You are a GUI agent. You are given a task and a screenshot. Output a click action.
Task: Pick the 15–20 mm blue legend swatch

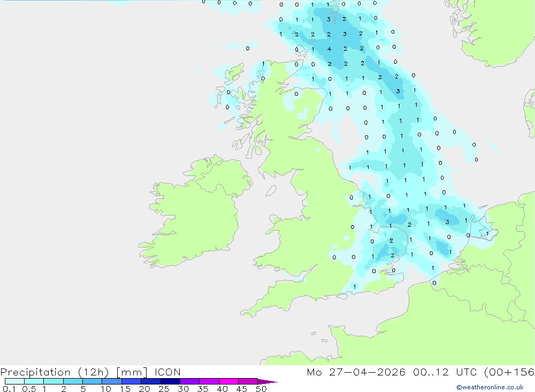click(x=131, y=381)
